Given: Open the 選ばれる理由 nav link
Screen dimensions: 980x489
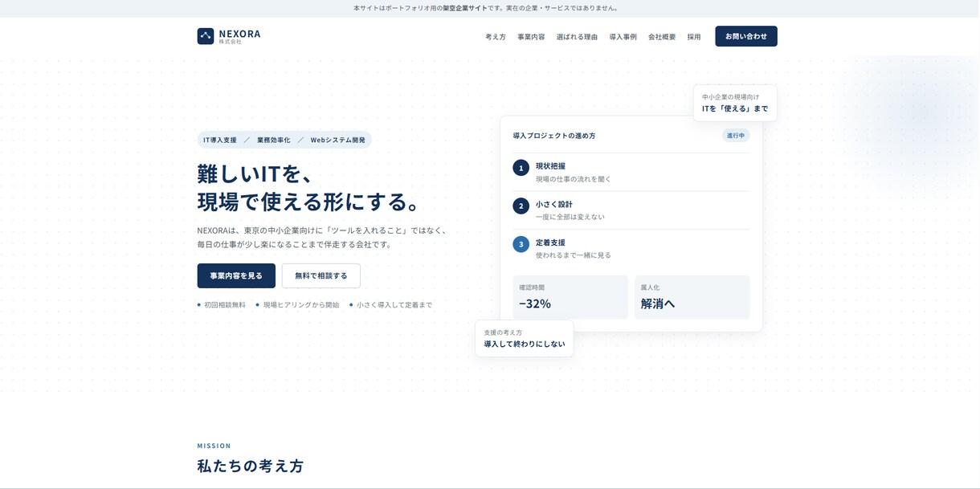Looking at the screenshot, I should pyautogui.click(x=577, y=37).
